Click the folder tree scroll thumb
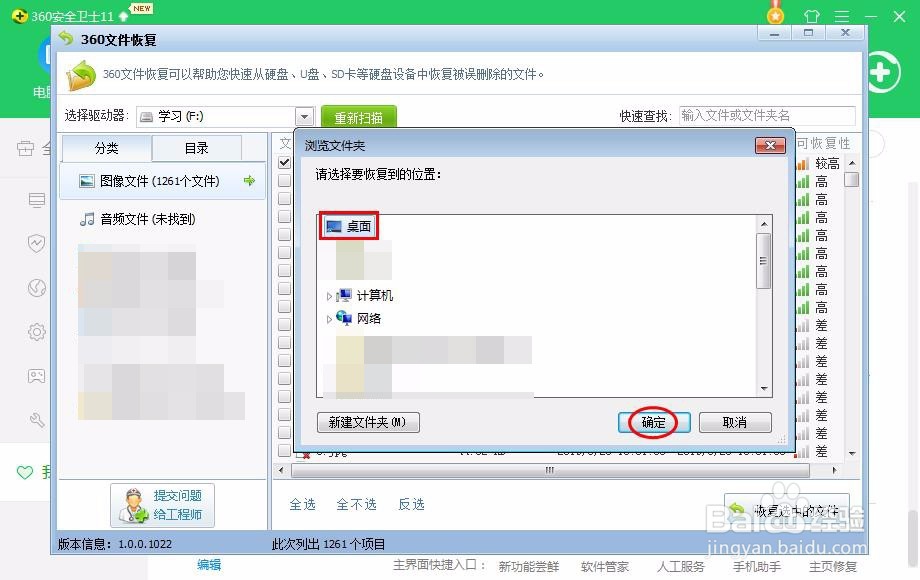920x580 pixels. pyautogui.click(x=763, y=261)
